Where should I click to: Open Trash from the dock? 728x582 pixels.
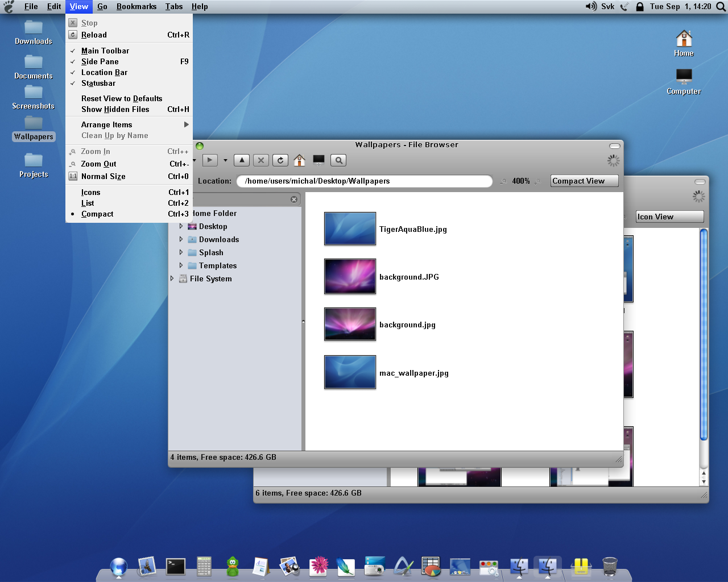click(610, 566)
